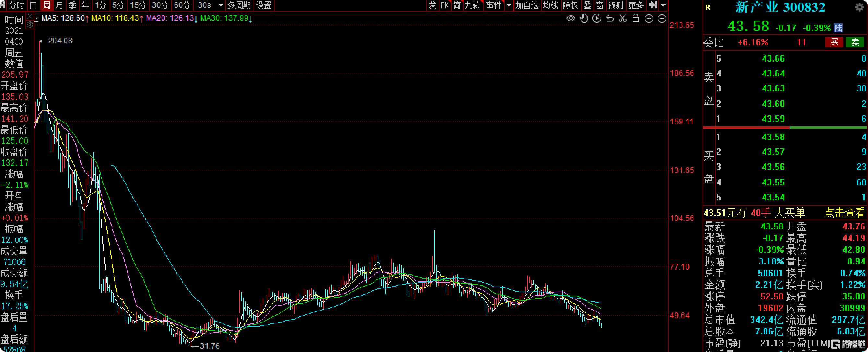Collapse the left panel arrow icon
Screen dimensions: 868x352
[x=2, y=5]
